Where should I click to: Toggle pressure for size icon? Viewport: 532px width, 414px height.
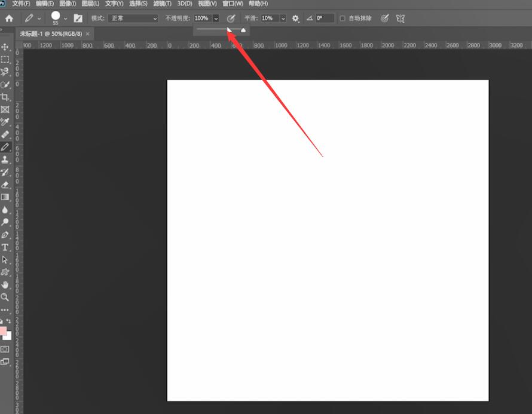point(384,19)
